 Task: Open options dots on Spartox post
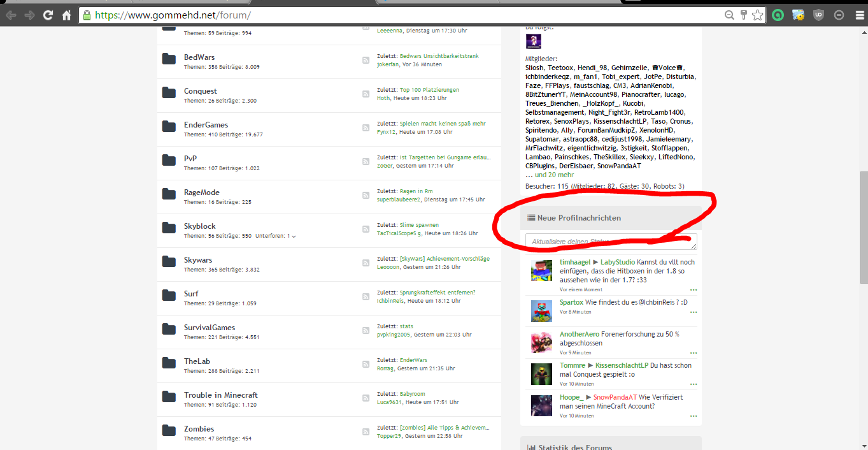[x=694, y=312]
